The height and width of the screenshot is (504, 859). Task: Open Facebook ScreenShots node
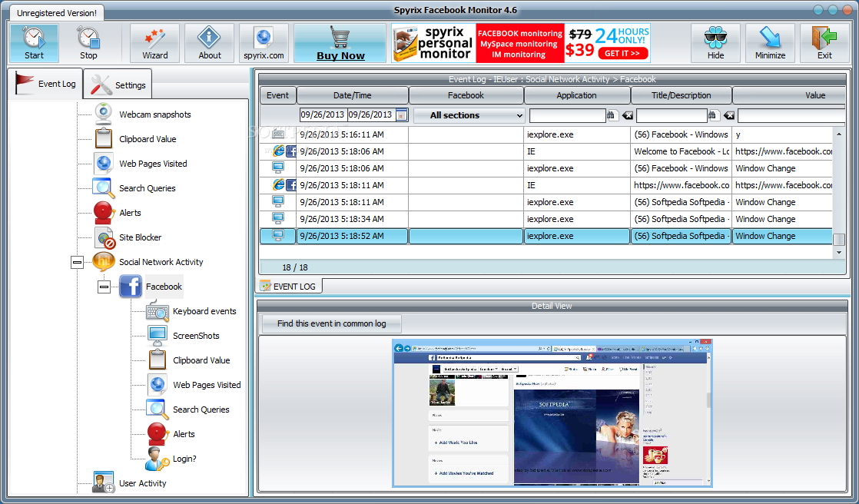pyautogui.click(x=196, y=336)
